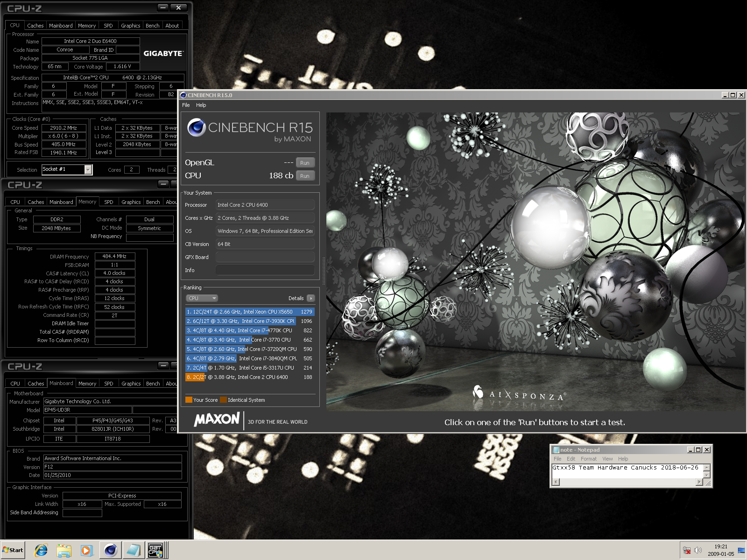The width and height of the screenshot is (747, 560).
Task: Select ranking entry Core i7-4770K
Action: pyautogui.click(x=250, y=330)
